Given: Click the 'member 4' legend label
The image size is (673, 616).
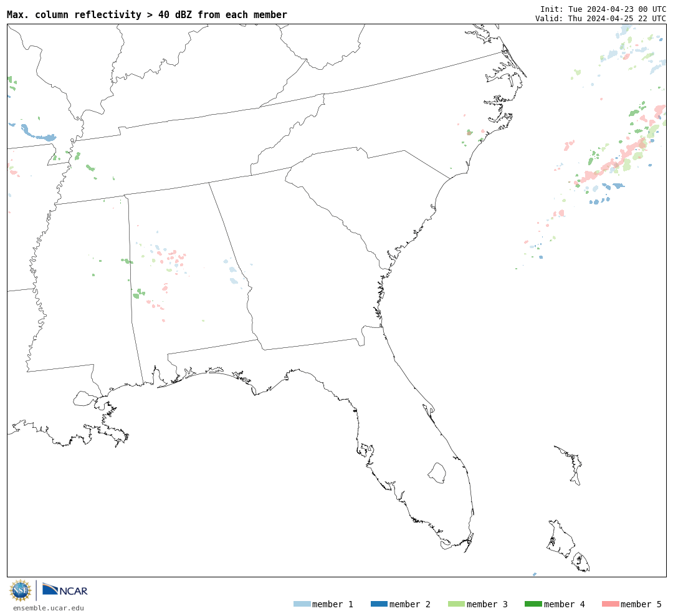Looking at the screenshot, I should (x=565, y=604).
